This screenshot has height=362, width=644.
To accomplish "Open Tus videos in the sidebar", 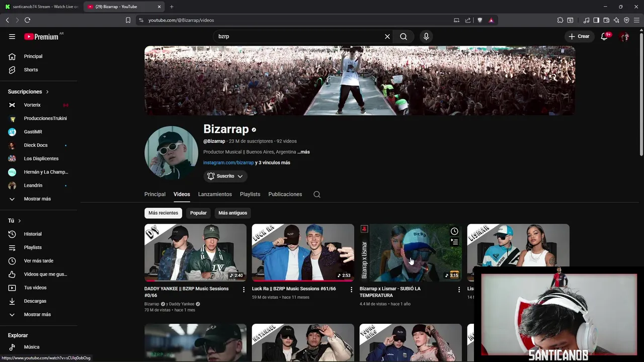I will (x=39, y=288).
